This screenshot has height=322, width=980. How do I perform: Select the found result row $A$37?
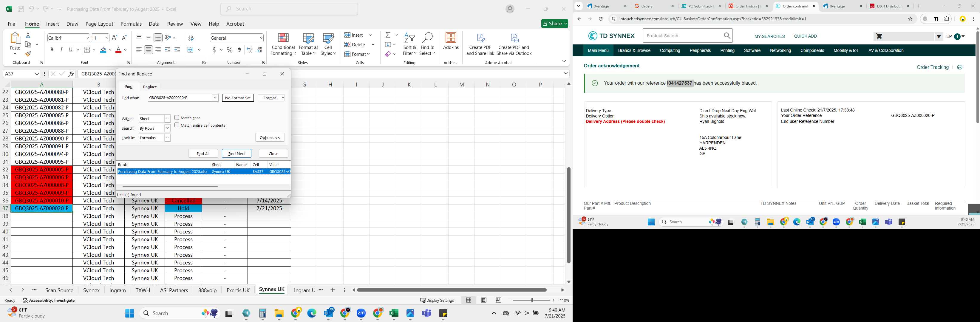[x=203, y=171]
